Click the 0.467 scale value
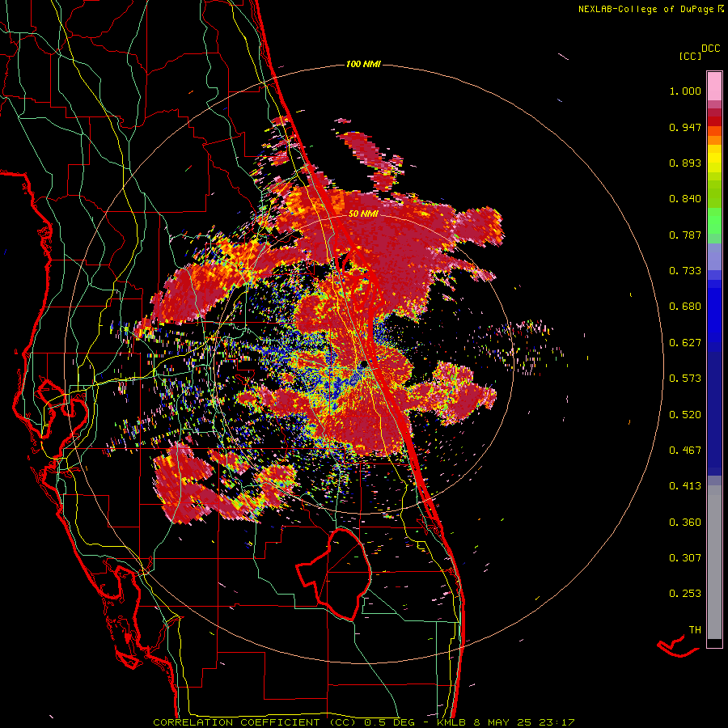This screenshot has width=728, height=728. coord(685,451)
